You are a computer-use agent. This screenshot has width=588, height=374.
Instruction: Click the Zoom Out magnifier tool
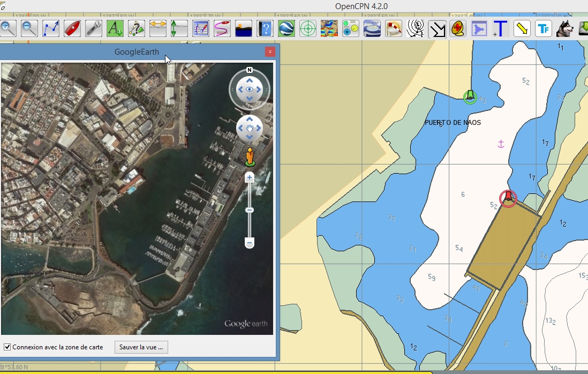[x=29, y=28]
